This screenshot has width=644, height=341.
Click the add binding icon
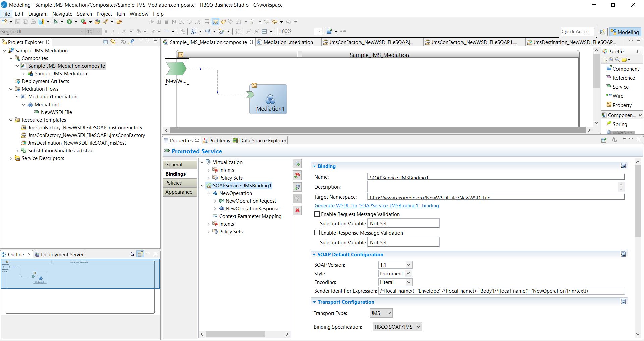tap(297, 164)
